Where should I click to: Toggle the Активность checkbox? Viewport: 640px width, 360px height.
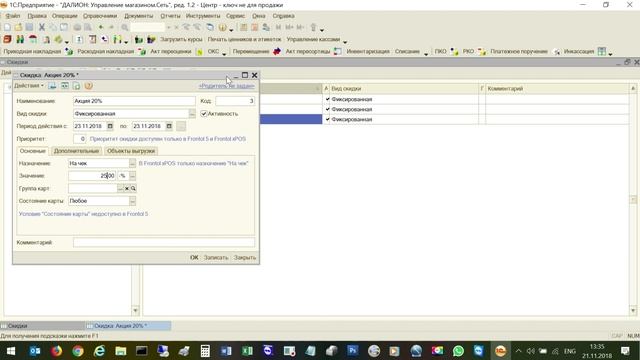click(204, 113)
